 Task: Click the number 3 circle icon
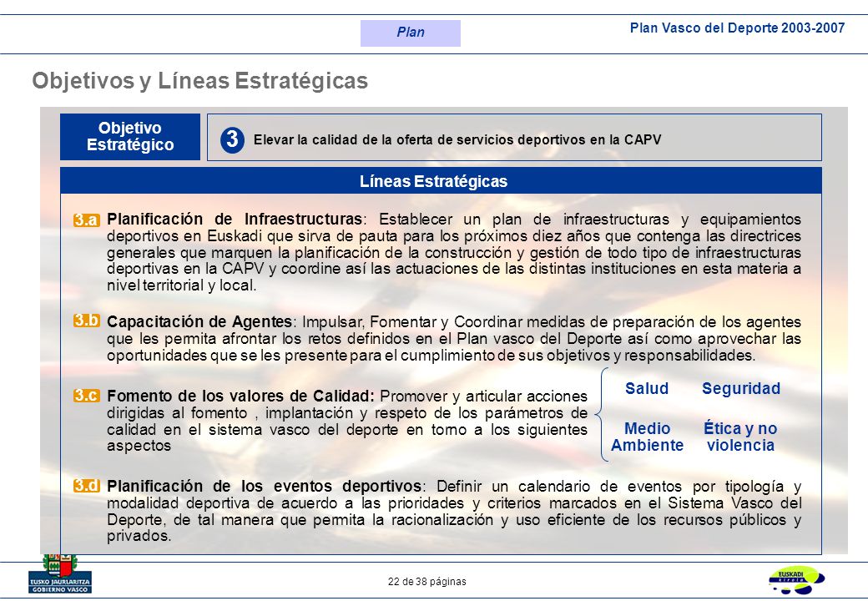pyautogui.click(x=232, y=139)
